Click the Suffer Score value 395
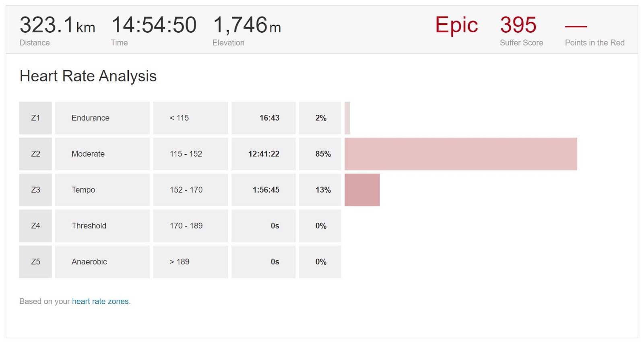The width and height of the screenshot is (644, 344). tap(518, 25)
